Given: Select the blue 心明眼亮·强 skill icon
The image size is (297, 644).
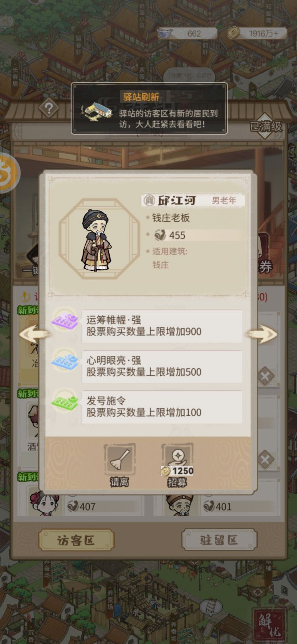Looking at the screenshot, I should pyautogui.click(x=65, y=362).
